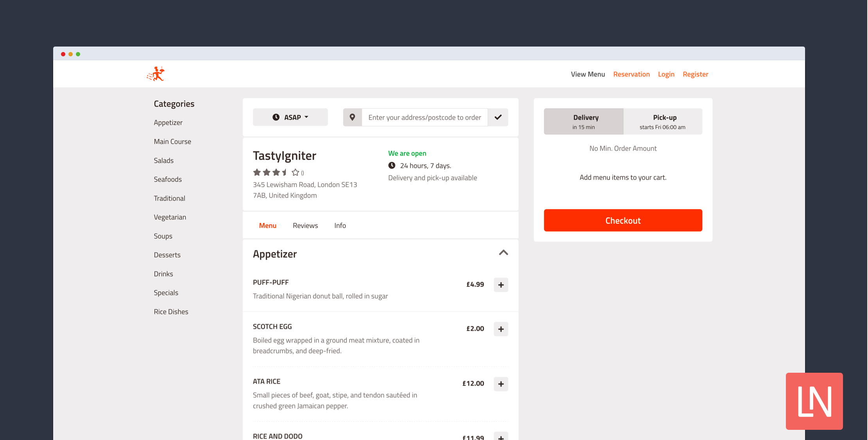Select Seafoods from category sidebar
Viewport: 868px width, 440px height.
pos(167,178)
